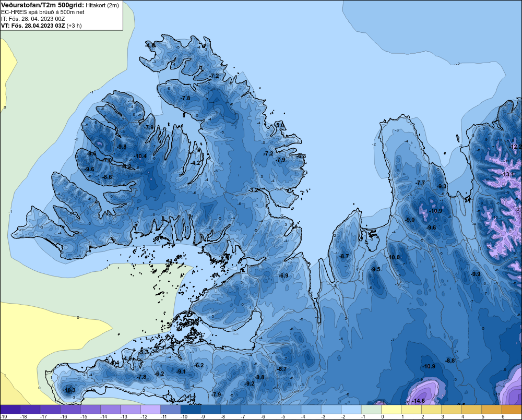Select the legend swatch between -1 and 0
The image size is (522, 420).
(x=371, y=410)
